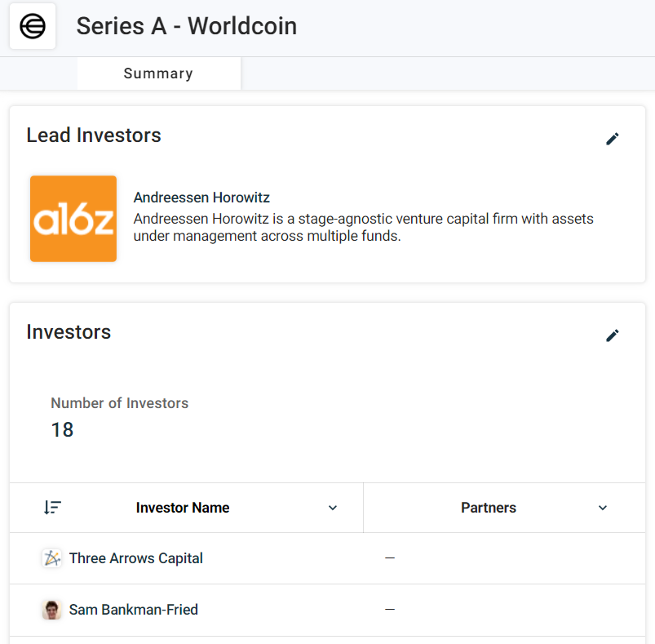Click the Investor Name column header label
Image resolution: width=655 pixels, height=644 pixels.
click(x=183, y=508)
